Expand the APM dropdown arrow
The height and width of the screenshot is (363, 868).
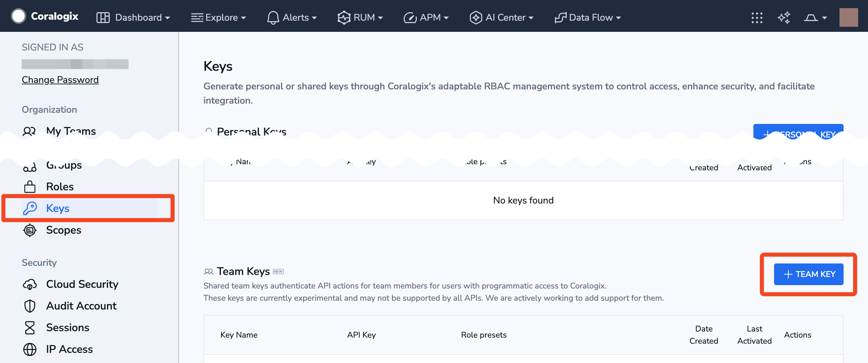tap(446, 18)
